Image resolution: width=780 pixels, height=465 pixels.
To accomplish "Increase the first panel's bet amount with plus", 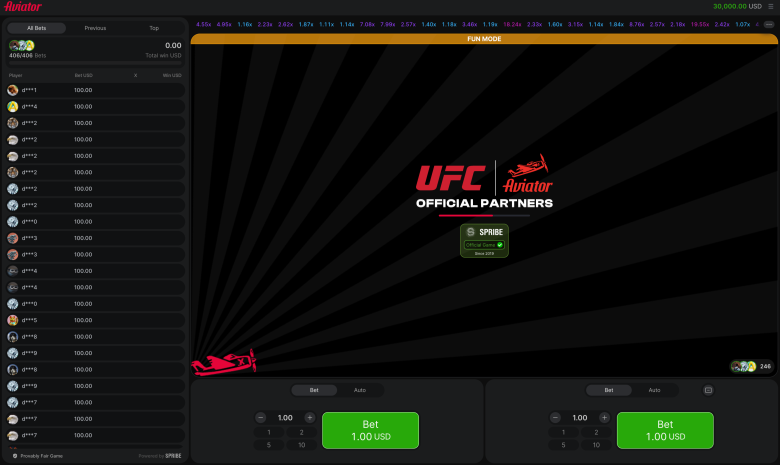I will pos(309,418).
